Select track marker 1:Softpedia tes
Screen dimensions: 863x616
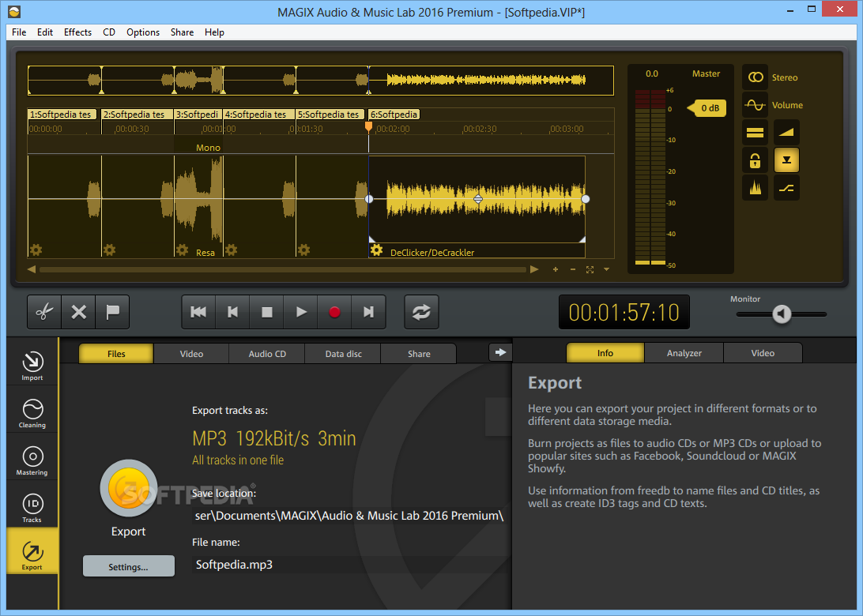point(62,115)
